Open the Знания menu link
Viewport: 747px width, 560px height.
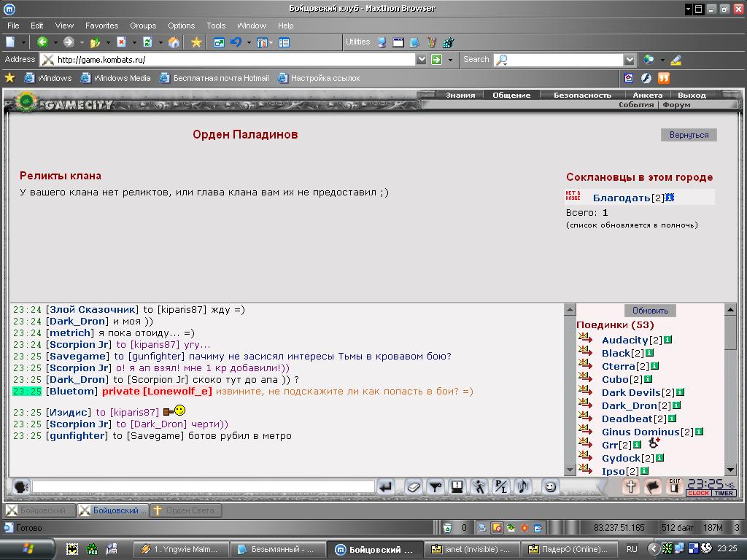460,96
